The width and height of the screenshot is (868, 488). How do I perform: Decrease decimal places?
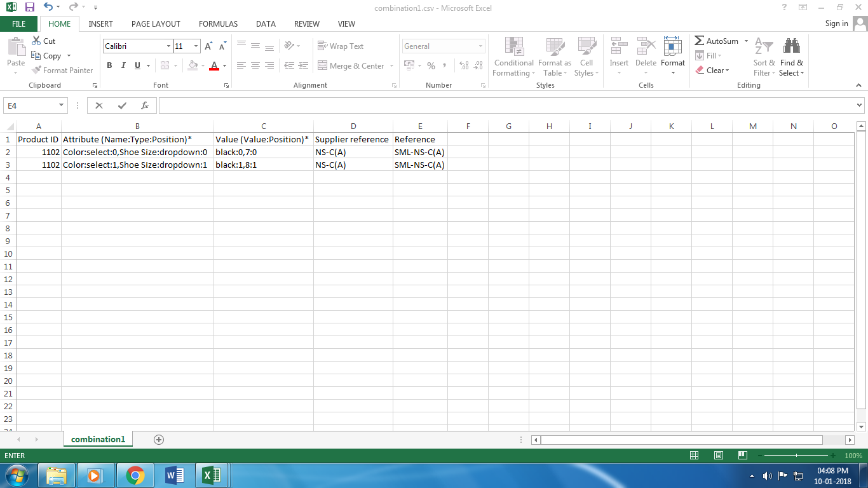pos(478,65)
